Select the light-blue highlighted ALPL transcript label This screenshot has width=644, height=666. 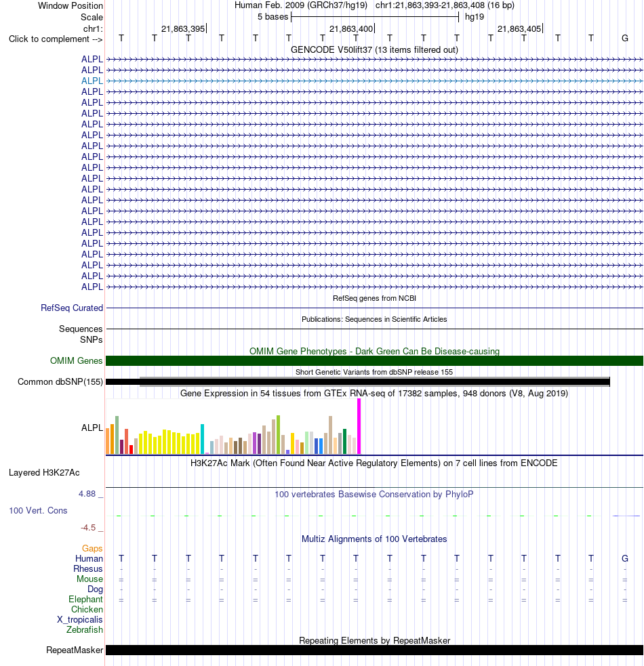click(x=92, y=81)
